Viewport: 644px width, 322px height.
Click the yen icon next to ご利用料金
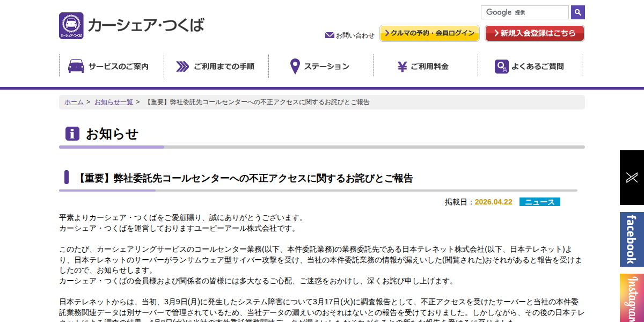click(401, 65)
